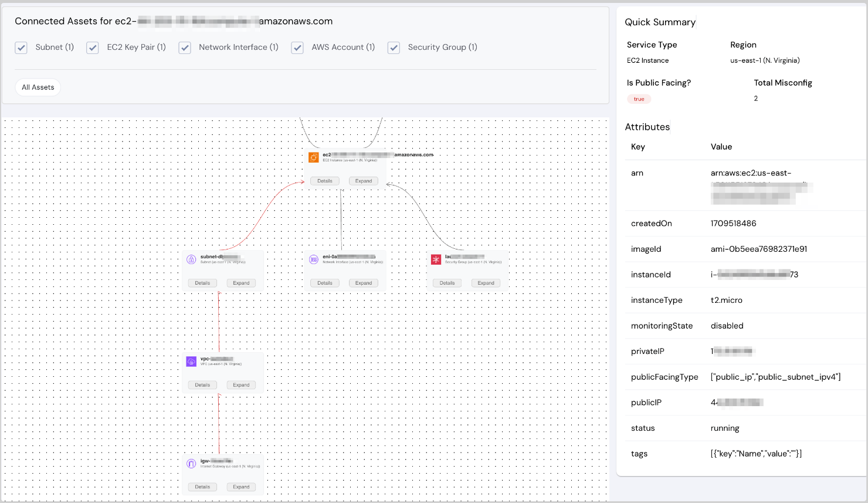Expand the VPC node connections
The image size is (868, 503).
click(241, 385)
